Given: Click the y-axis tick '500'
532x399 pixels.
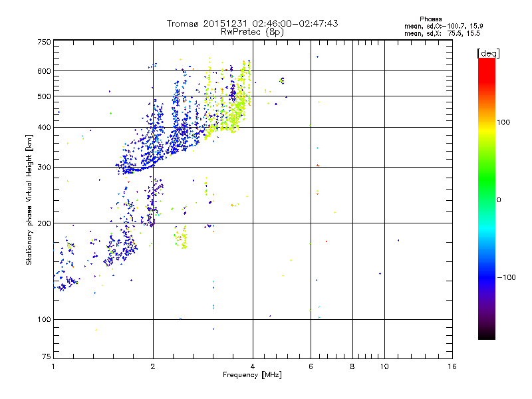Looking at the screenshot, I should pos(44,96).
